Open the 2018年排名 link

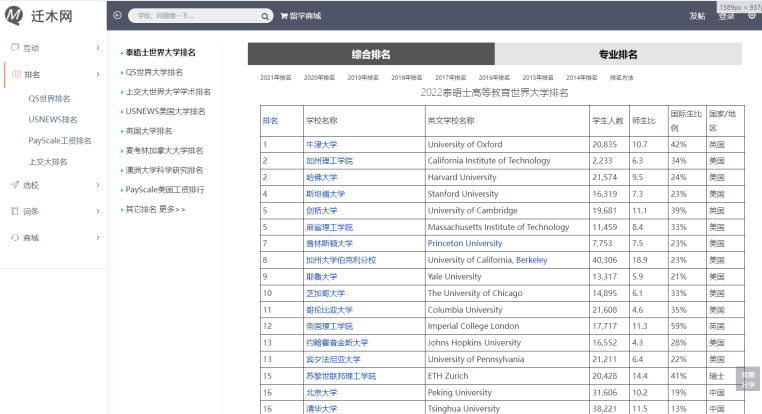pos(407,77)
